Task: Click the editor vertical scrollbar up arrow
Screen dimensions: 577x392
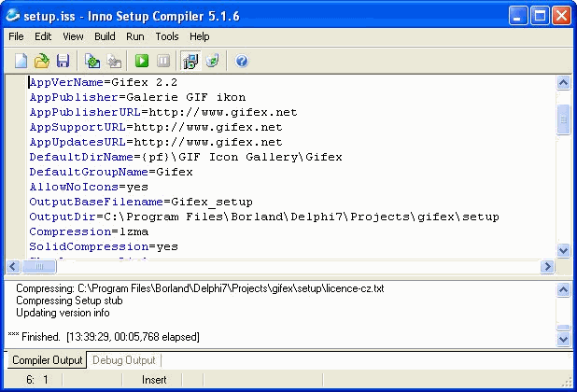Action: click(x=563, y=82)
